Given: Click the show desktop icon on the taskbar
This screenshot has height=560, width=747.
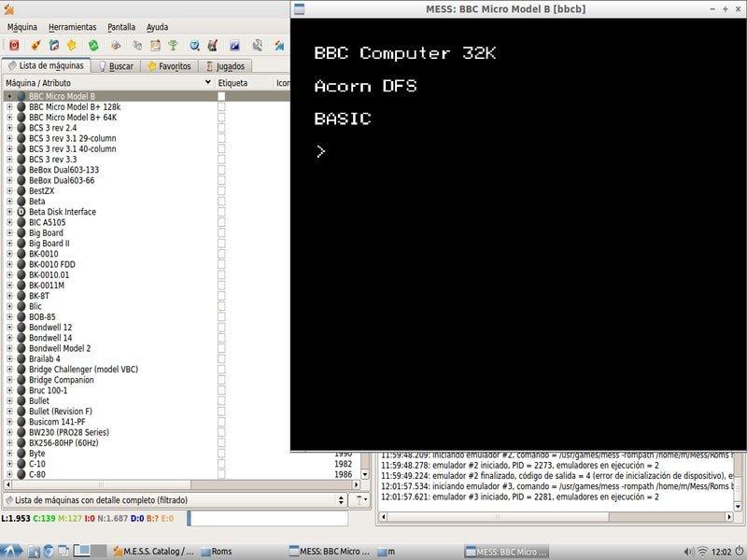Looking at the screenshot, I should pyautogui.click(x=63, y=552).
